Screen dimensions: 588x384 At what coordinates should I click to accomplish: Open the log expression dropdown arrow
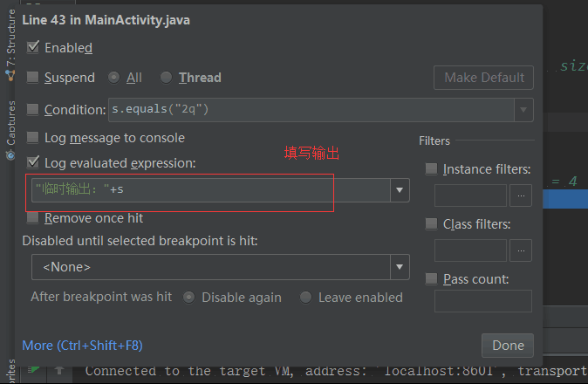[400, 189]
